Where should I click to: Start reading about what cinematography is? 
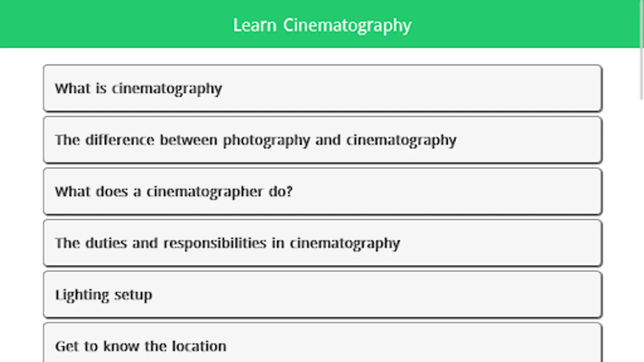tap(322, 88)
